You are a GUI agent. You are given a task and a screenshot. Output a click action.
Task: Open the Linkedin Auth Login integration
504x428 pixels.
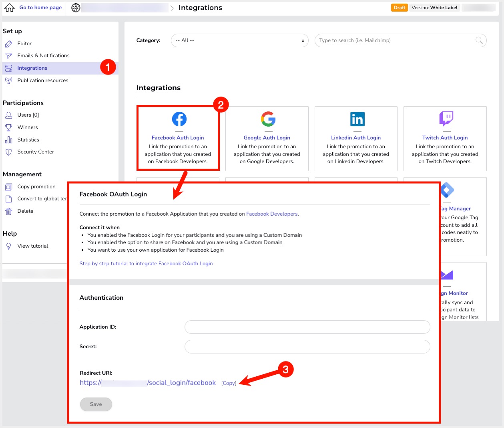[356, 138]
